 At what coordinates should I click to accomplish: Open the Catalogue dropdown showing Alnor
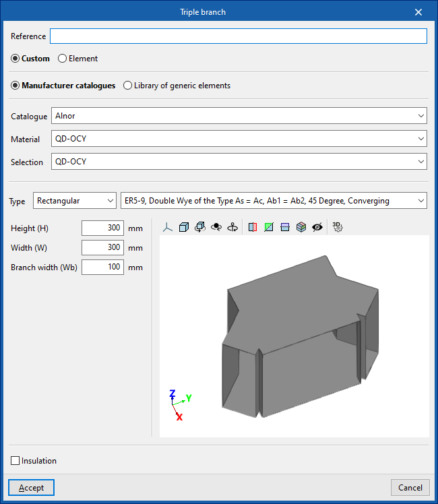coord(239,116)
